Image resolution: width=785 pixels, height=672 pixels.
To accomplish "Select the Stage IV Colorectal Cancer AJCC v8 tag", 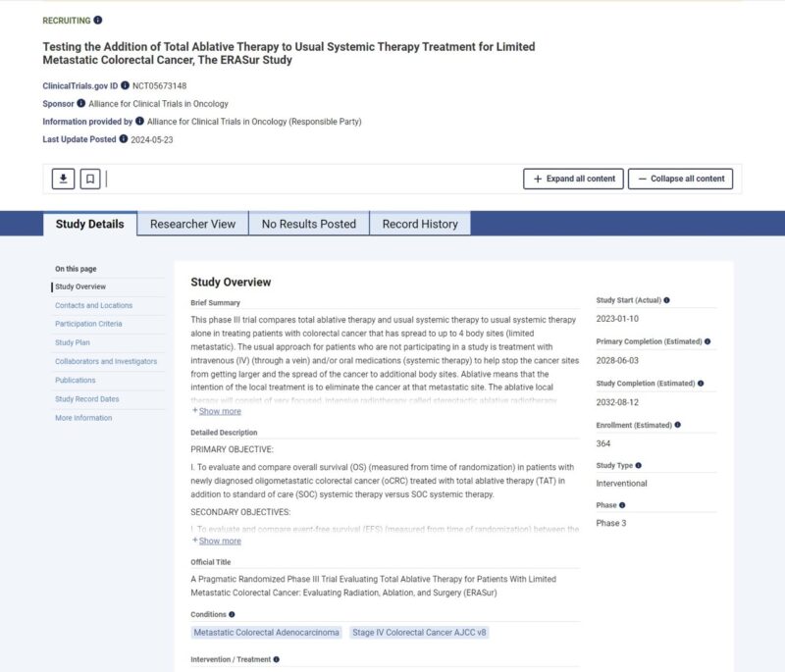I will pyautogui.click(x=419, y=633).
